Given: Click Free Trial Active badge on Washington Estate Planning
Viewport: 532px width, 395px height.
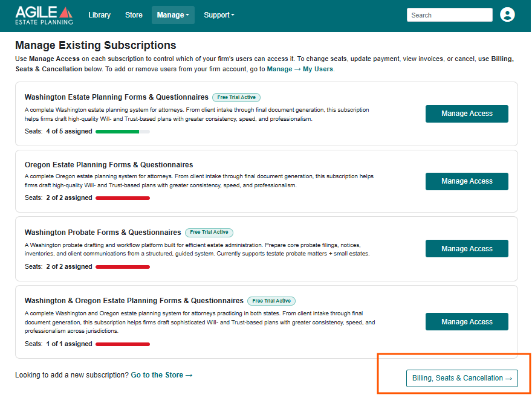Looking at the screenshot, I should [x=236, y=97].
